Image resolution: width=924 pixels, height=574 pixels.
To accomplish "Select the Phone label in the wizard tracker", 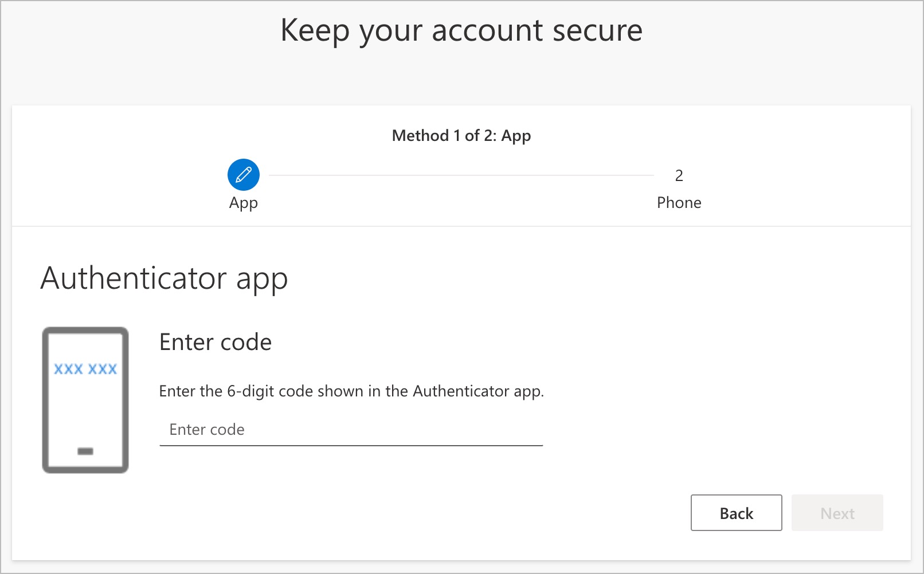I will 679,202.
